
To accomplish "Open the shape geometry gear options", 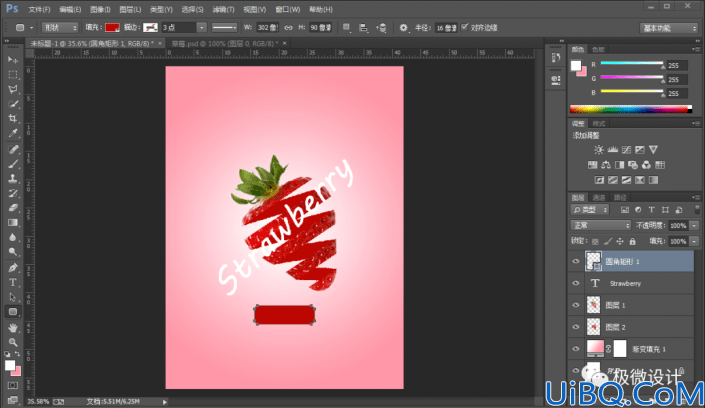I will pos(403,28).
